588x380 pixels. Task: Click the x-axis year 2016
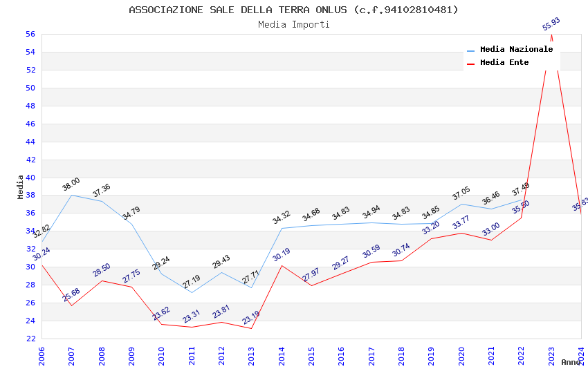pyautogui.click(x=341, y=357)
